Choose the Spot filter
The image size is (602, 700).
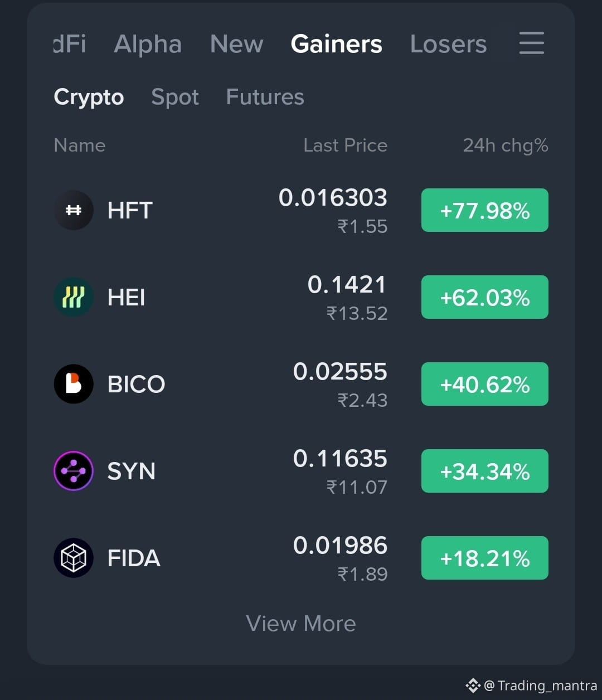coord(175,98)
